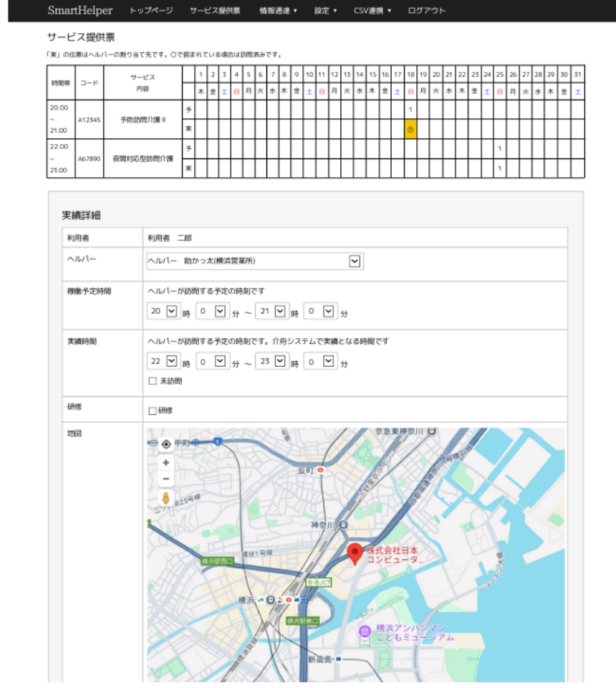Open scheduled start hour dropdown showing 20
Viewport: 616px width, 688px height.
pos(163,311)
